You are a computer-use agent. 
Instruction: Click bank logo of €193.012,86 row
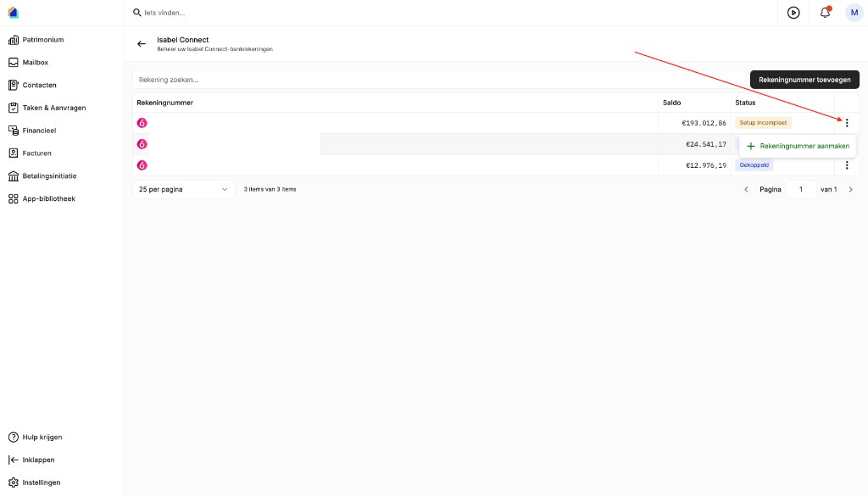pos(142,123)
